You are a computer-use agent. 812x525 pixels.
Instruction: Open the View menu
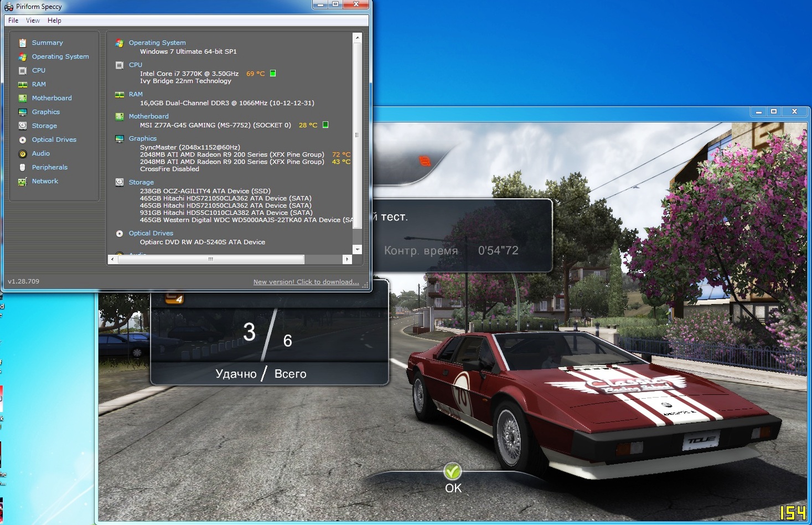coord(33,20)
